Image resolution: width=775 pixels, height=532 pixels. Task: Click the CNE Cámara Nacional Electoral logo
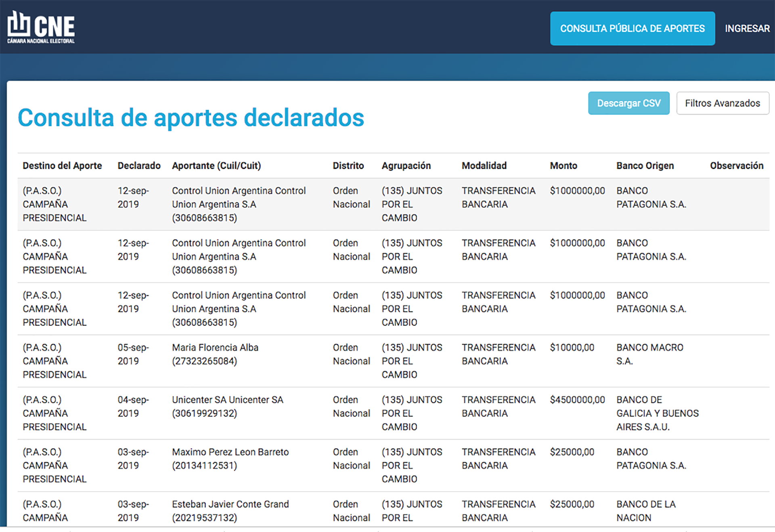click(x=41, y=27)
